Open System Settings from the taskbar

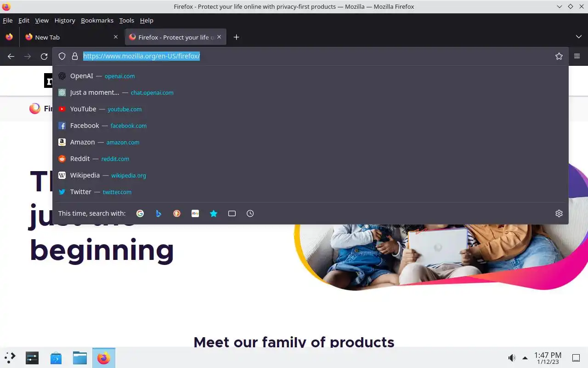32,357
